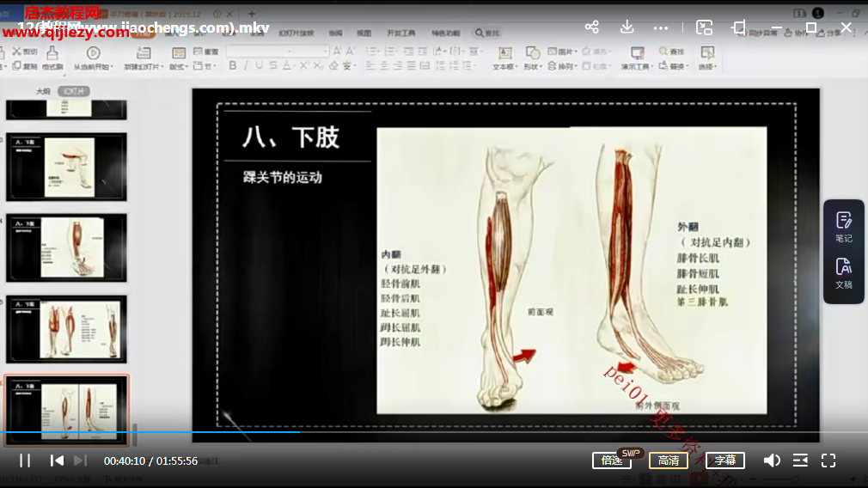The width and height of the screenshot is (868, 488).
Task: Click the 查找 search box in tab bar
Action: pos(487,34)
